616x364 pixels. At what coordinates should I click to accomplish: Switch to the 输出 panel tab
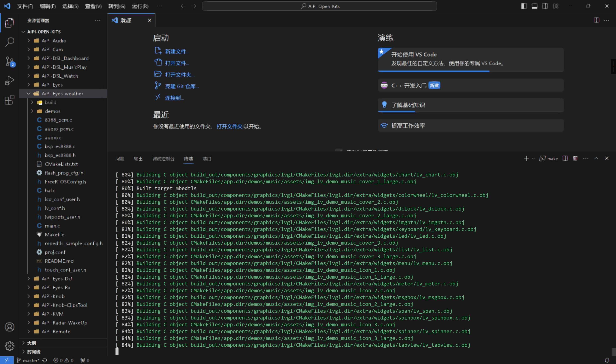(x=138, y=159)
